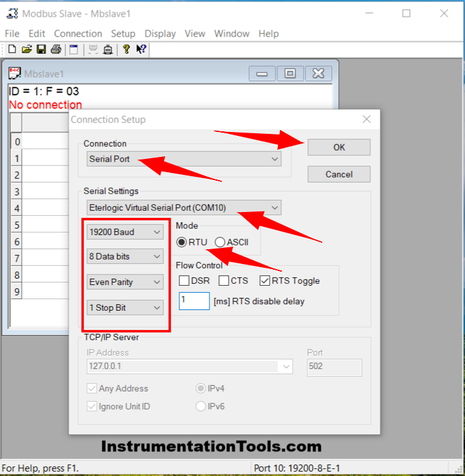
Task: Minimize the Mbslave1 child window
Action: 262,74
